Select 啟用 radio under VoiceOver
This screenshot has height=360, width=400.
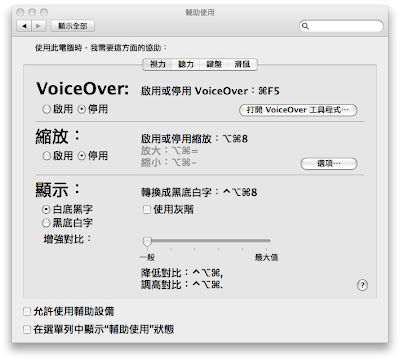[47, 109]
